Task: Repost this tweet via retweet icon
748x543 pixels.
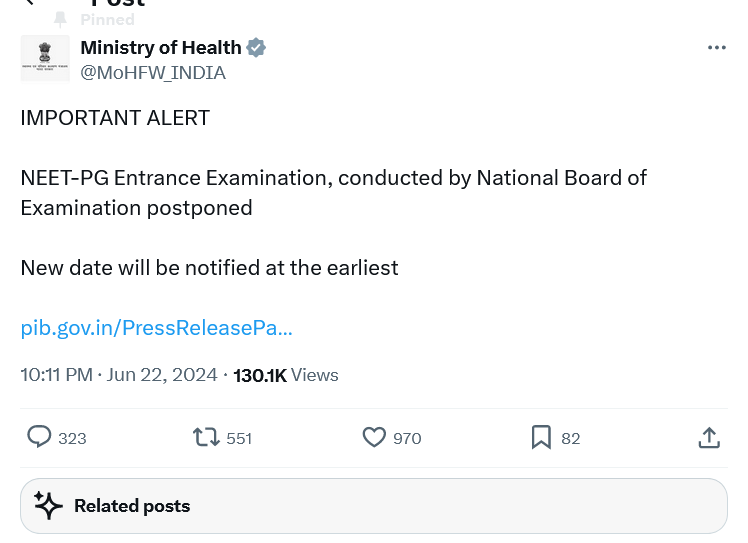Action: [206, 437]
